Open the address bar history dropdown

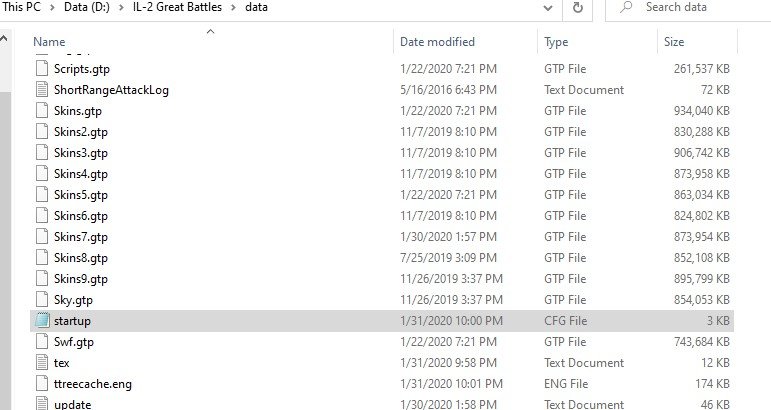(547, 8)
